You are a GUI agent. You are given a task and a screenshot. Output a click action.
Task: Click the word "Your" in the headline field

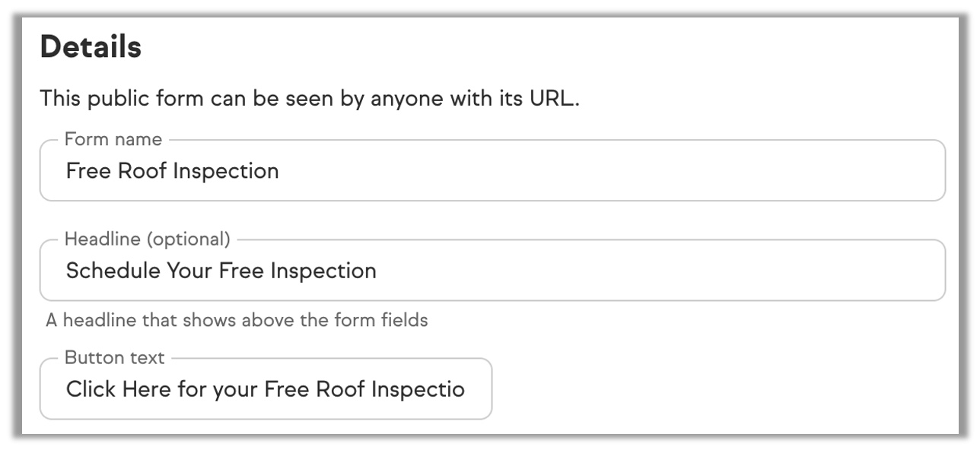189,271
